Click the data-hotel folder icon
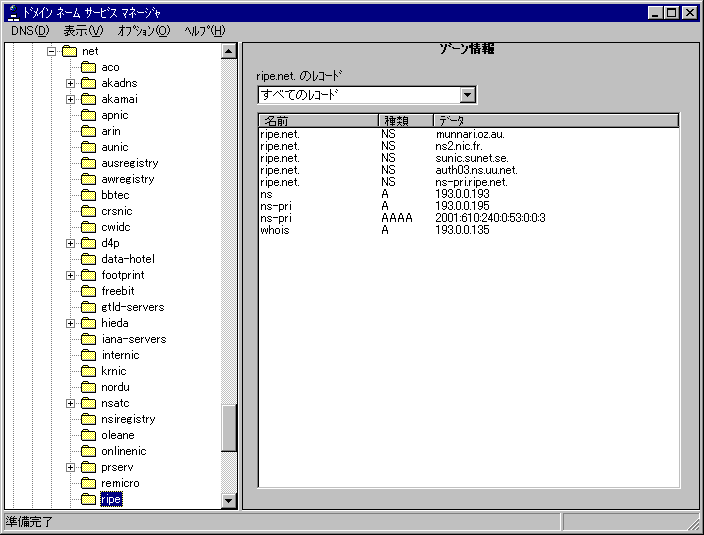 pyautogui.click(x=88, y=259)
